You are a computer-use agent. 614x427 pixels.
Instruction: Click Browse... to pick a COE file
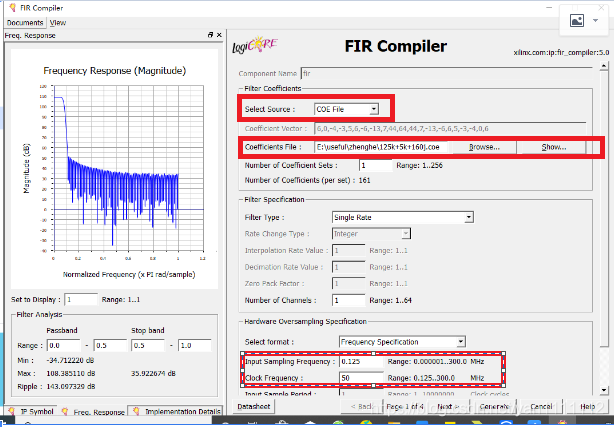pyautogui.click(x=484, y=147)
